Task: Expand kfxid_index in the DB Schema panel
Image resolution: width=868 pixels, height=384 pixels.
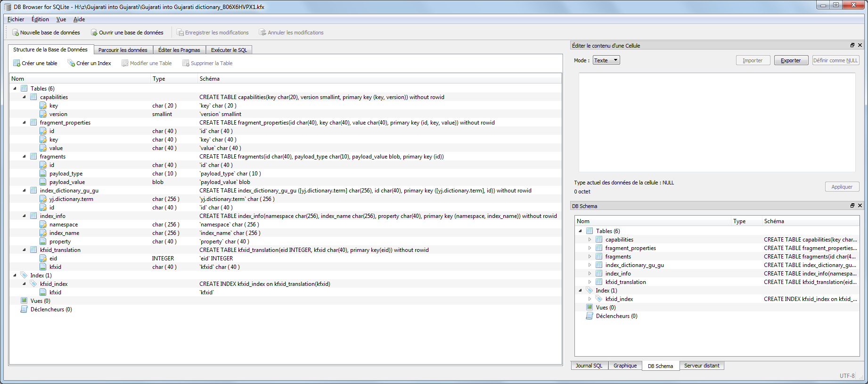Action: (590, 299)
